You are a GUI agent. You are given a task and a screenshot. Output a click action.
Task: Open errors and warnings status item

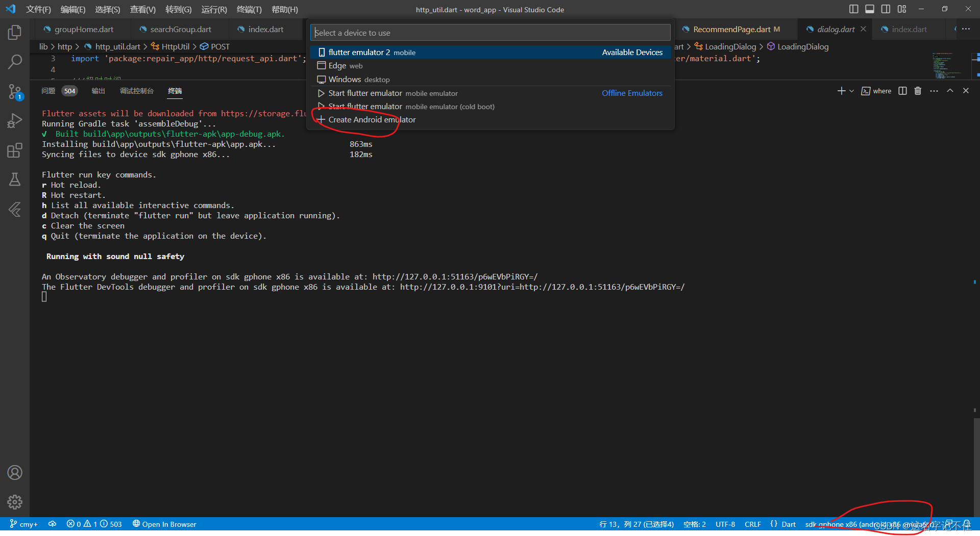94,524
